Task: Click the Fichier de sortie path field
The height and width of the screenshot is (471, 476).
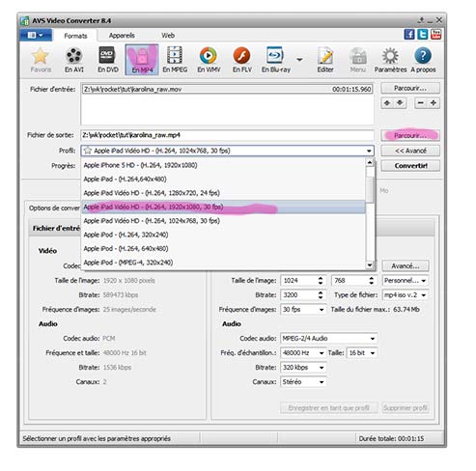Action: tap(227, 135)
